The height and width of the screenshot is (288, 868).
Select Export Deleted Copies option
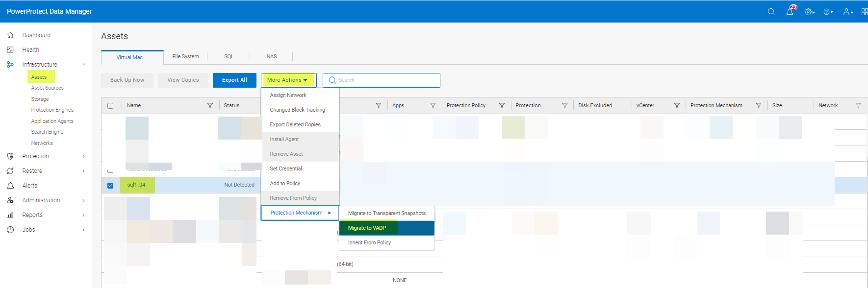pyautogui.click(x=300, y=124)
